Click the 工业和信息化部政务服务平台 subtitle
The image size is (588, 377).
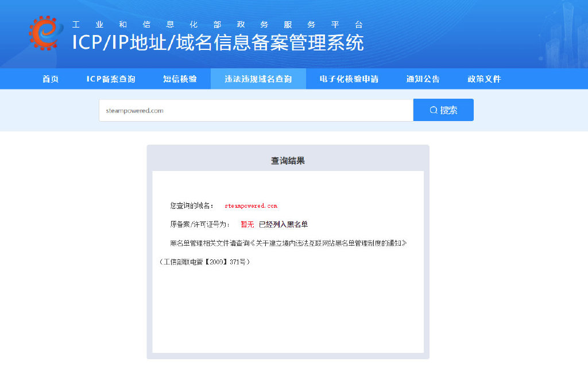coord(218,25)
